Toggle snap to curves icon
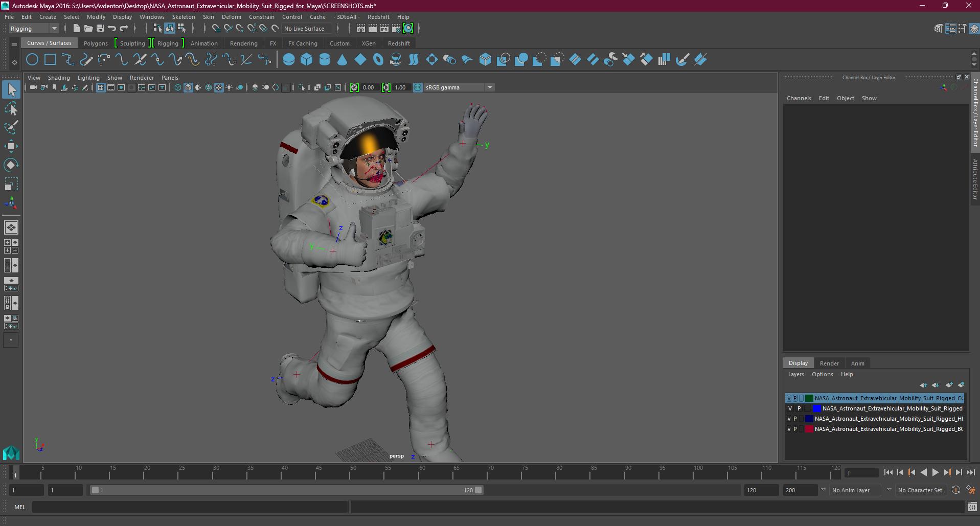 pyautogui.click(x=228, y=29)
